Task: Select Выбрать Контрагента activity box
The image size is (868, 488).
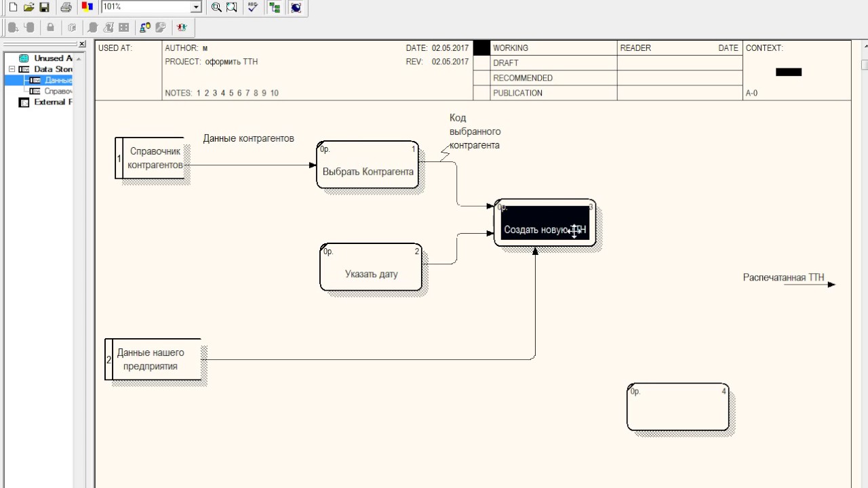Action: [x=368, y=165]
